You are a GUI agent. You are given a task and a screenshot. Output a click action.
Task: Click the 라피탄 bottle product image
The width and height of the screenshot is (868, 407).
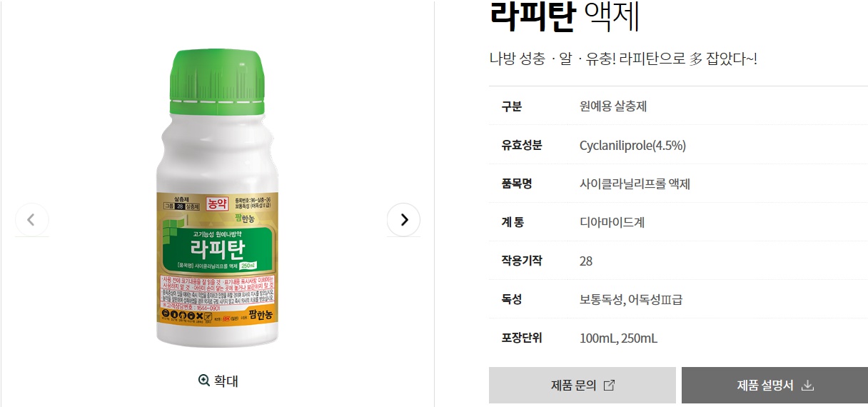218,199
